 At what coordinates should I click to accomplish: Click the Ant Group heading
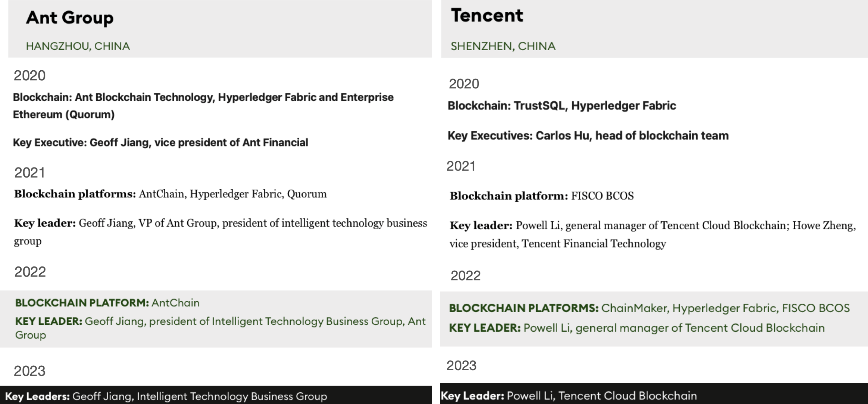click(70, 18)
